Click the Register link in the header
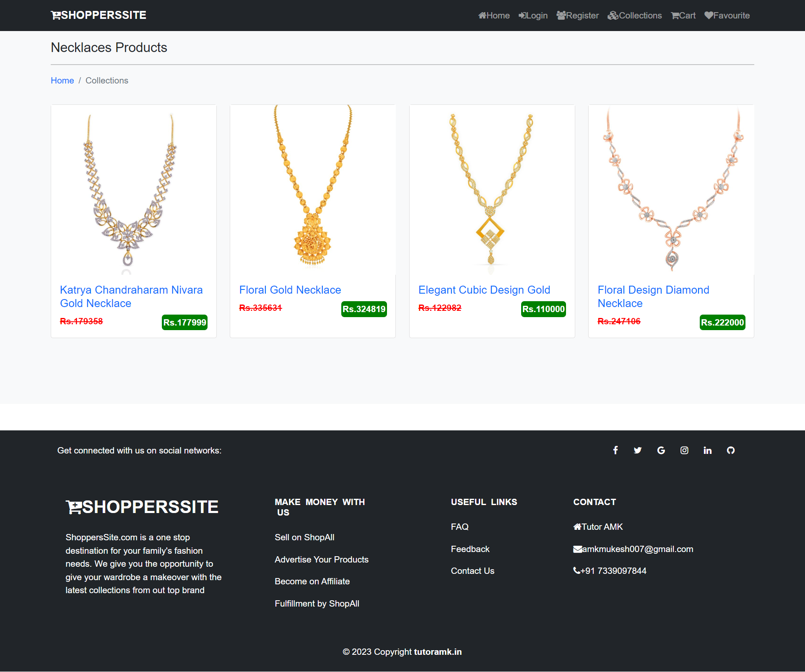 point(577,16)
